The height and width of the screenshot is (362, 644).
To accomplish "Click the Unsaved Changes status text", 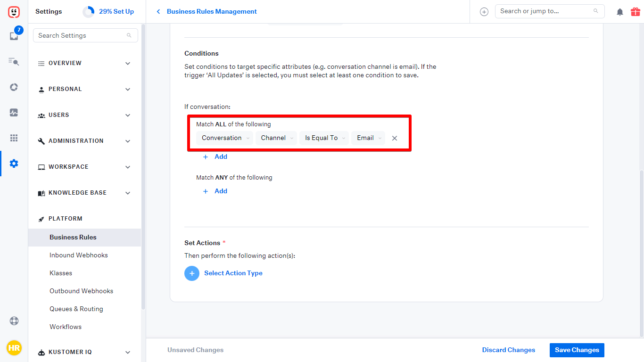I will coord(196,350).
